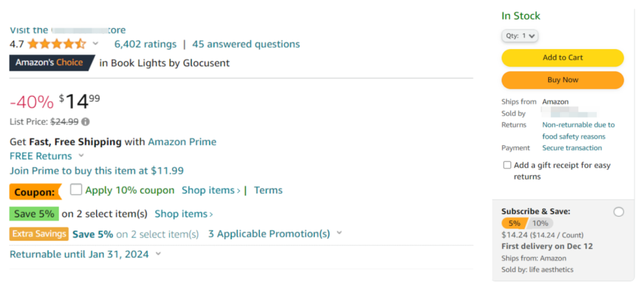Open ratings breakdown arrow beside stars
The image size is (644, 286).
(95, 43)
